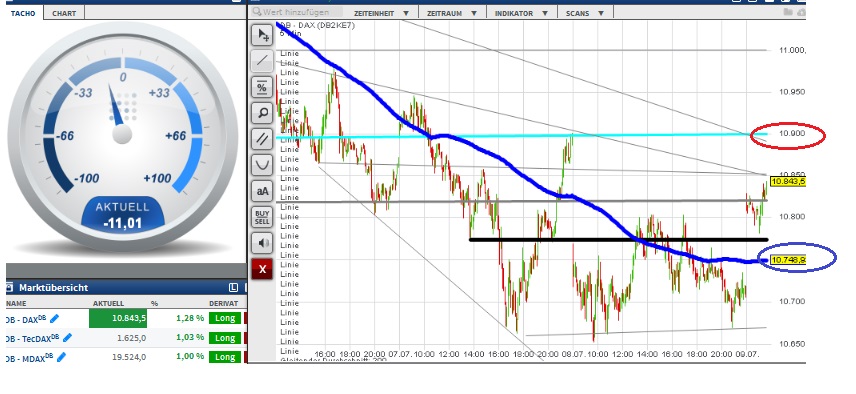Image resolution: width=856 pixels, height=394 pixels.
Task: Sort by NAME column header
Action: [x=16, y=303]
